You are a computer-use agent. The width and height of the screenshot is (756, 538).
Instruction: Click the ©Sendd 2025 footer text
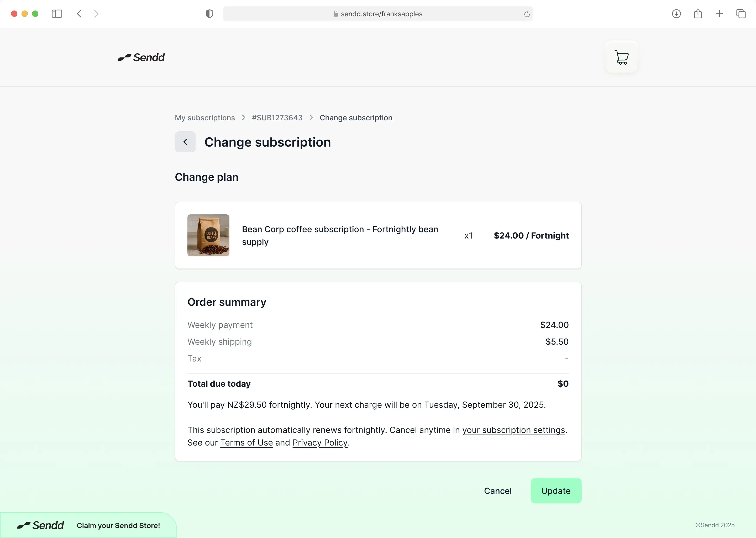715,525
